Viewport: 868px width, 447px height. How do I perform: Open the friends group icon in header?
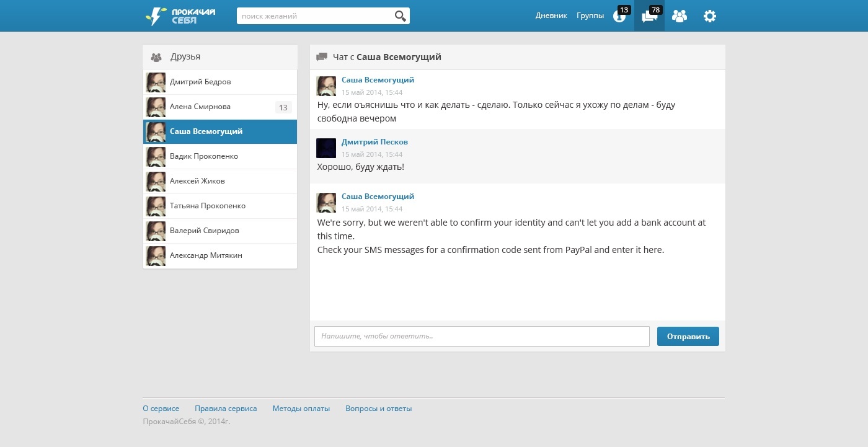pyautogui.click(x=680, y=16)
